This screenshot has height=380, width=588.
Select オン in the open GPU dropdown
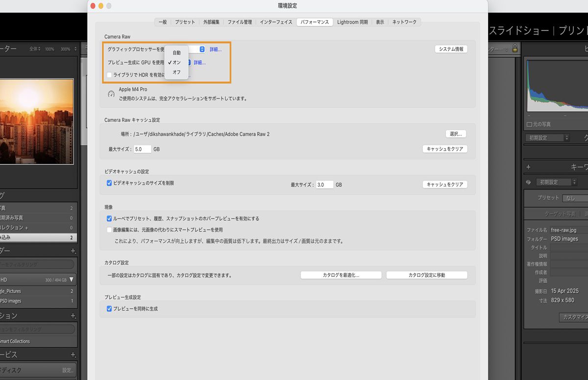click(176, 62)
